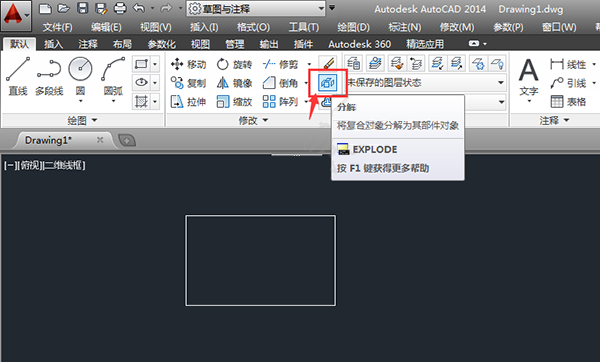Click the layer Freeze icon
This screenshot has height=362, width=600.
pyautogui.click(x=478, y=64)
